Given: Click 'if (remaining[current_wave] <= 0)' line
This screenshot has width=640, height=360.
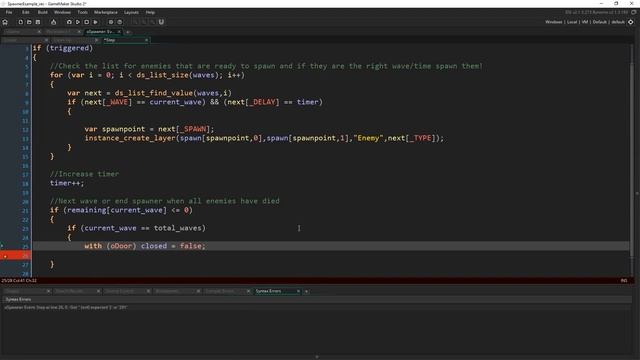Looking at the screenshot, I should coord(121,210).
